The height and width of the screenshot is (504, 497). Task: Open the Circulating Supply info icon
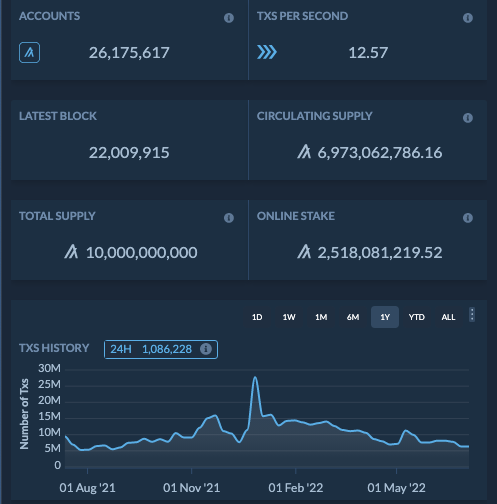(468, 118)
